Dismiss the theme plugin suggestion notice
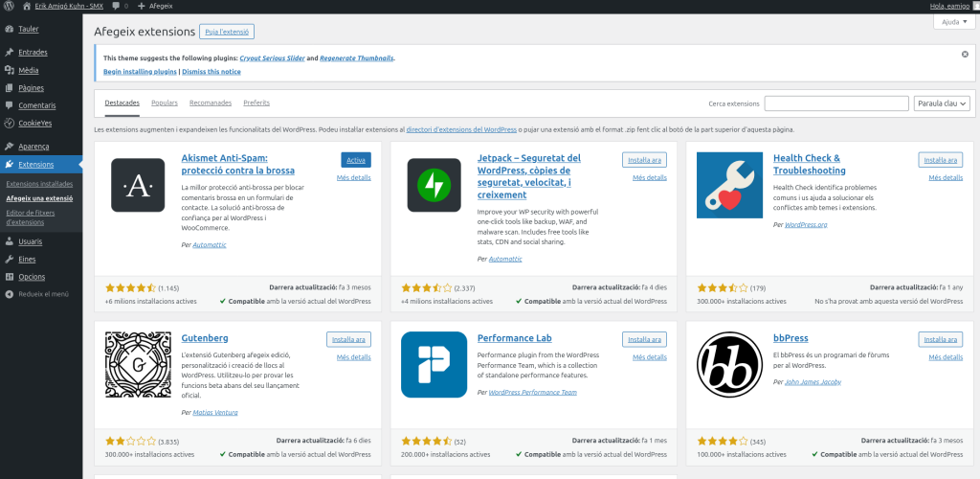Screen dimensions: 980x479 point(965,55)
